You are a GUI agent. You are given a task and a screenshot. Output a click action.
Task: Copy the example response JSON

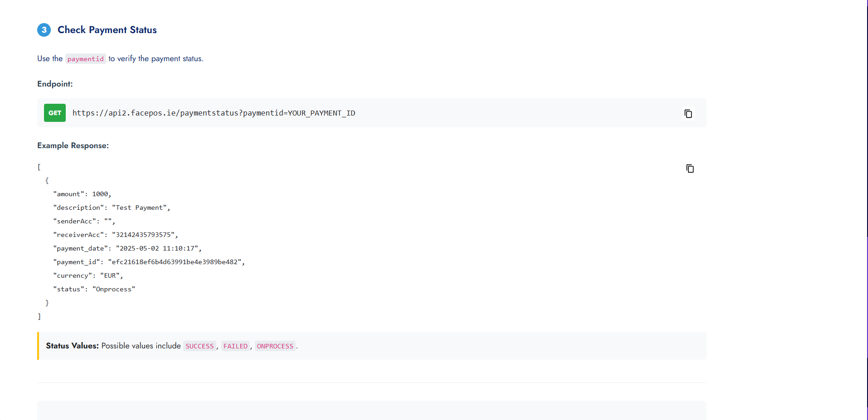tap(690, 169)
